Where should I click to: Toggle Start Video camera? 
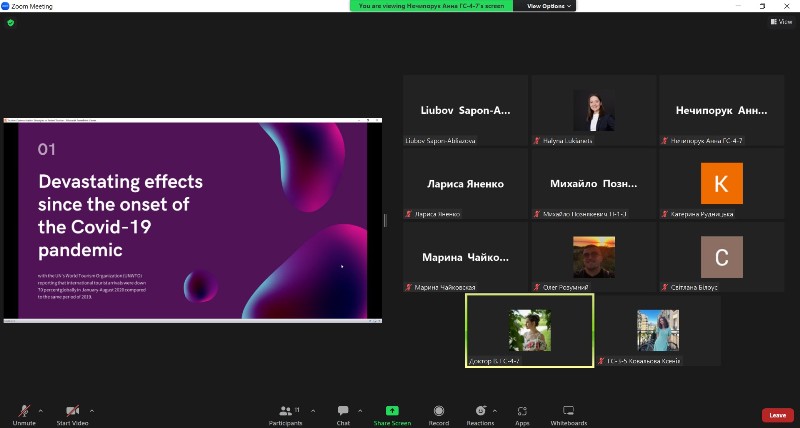point(72,413)
